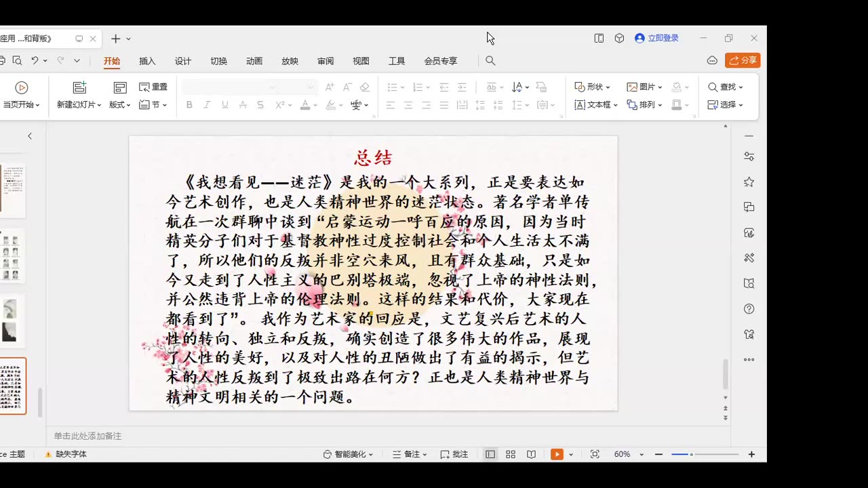Click the 缺失字体 missing fonts warning

click(66, 454)
